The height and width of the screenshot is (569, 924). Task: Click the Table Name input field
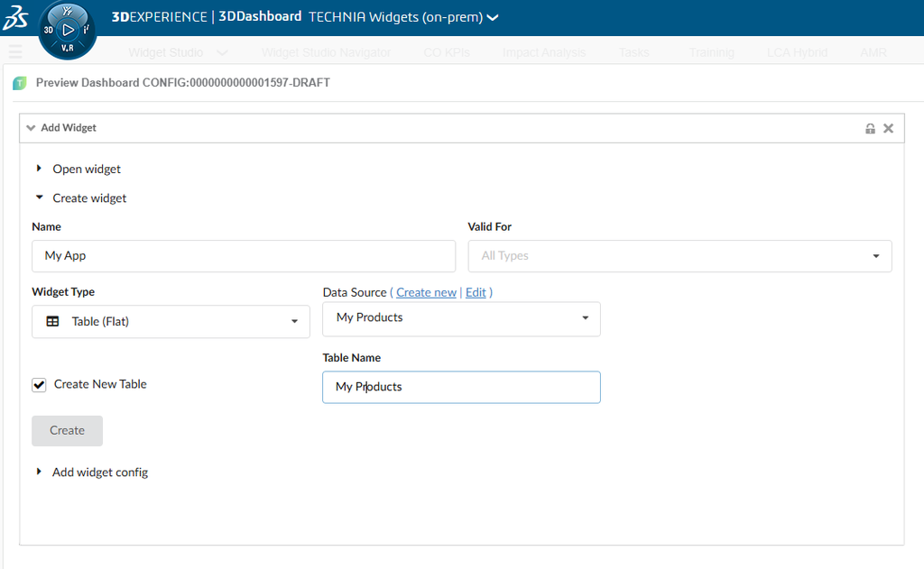461,387
